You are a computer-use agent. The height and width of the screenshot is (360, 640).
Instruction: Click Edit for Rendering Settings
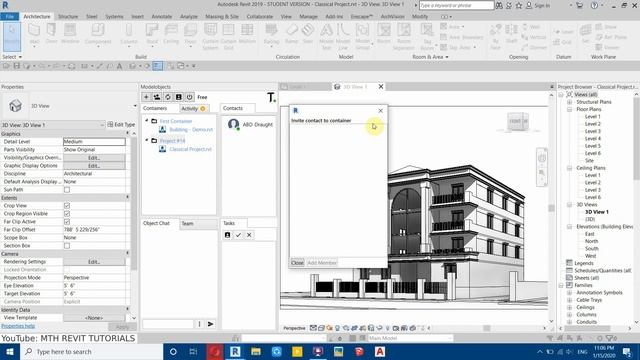(x=94, y=262)
